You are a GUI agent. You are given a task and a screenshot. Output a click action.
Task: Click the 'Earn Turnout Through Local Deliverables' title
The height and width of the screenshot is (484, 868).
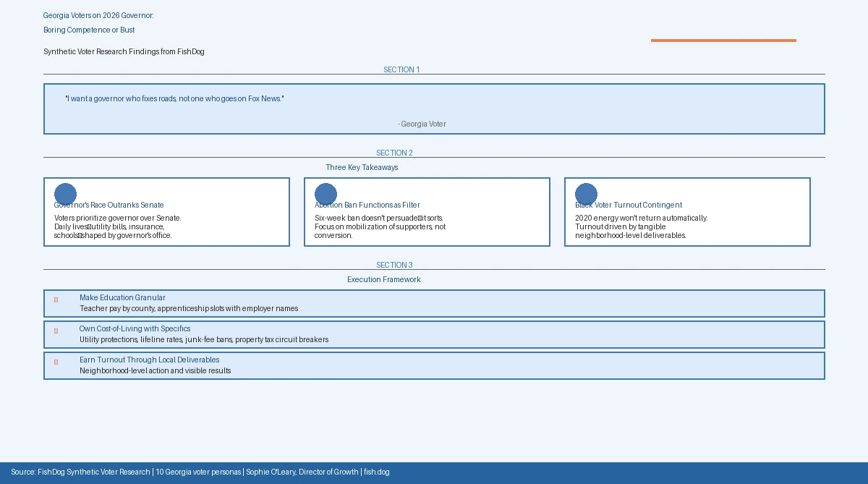click(149, 360)
